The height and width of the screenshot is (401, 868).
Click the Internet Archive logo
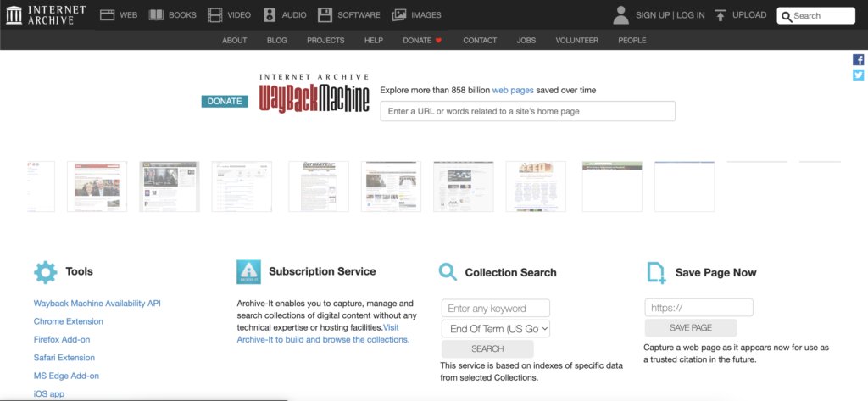pos(46,15)
